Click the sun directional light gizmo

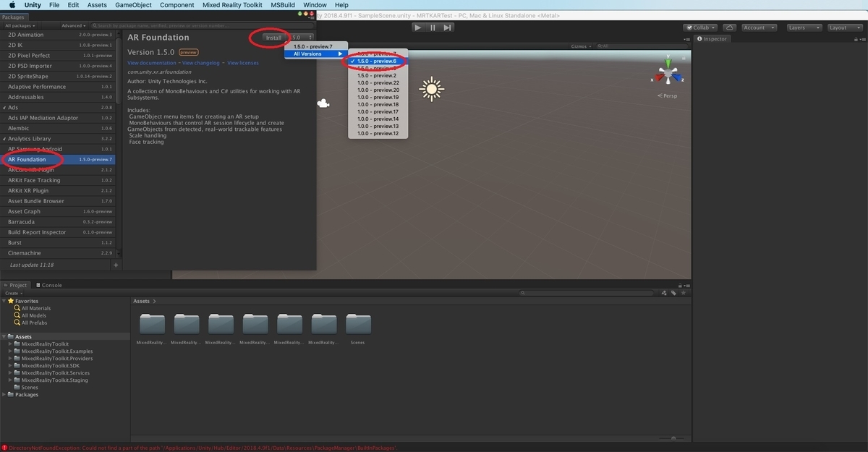[x=431, y=89]
